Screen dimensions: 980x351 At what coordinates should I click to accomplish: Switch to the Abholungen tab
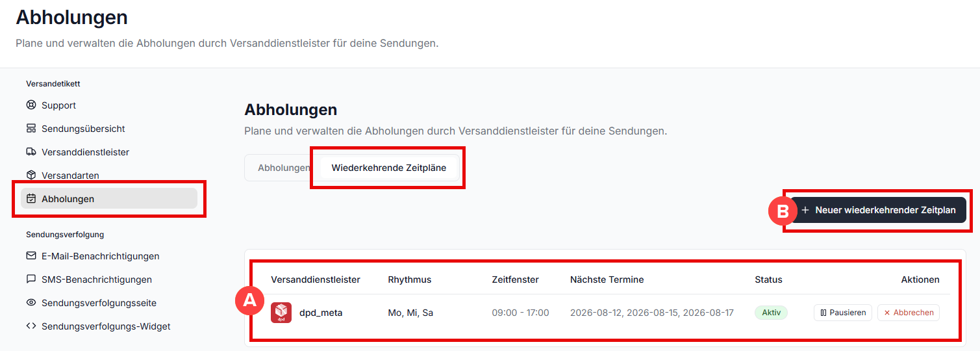pyautogui.click(x=284, y=168)
